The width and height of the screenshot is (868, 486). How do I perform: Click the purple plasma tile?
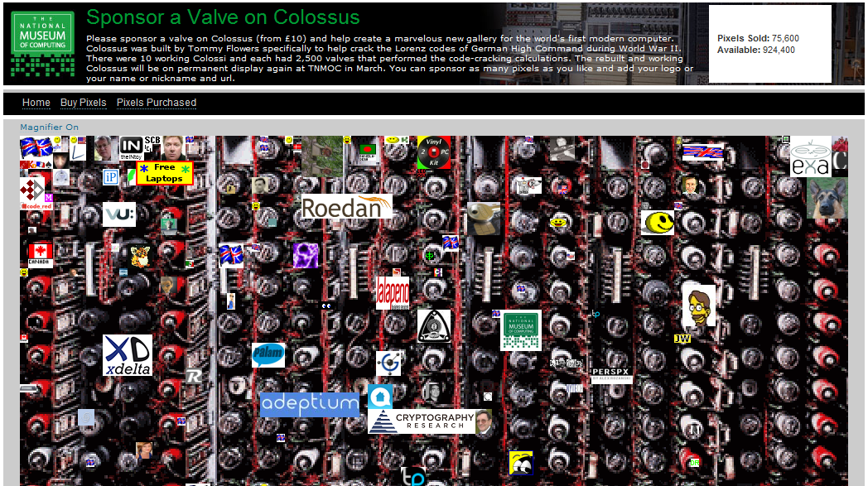306,256
